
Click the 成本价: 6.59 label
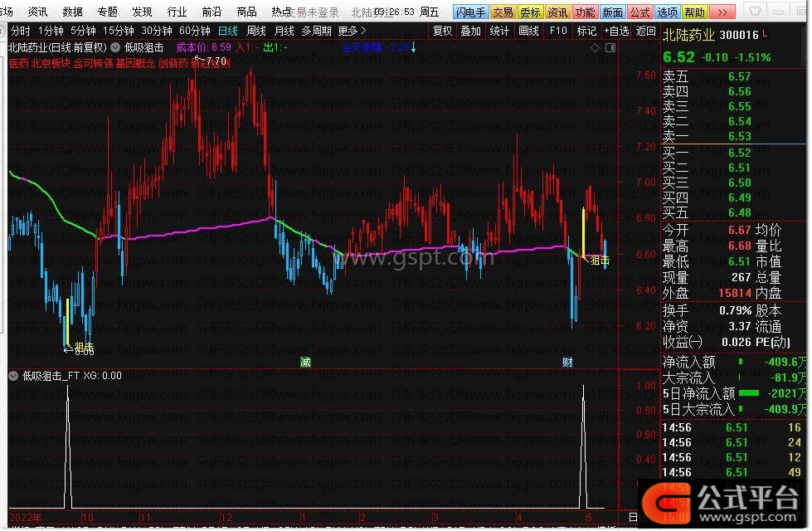[203, 47]
